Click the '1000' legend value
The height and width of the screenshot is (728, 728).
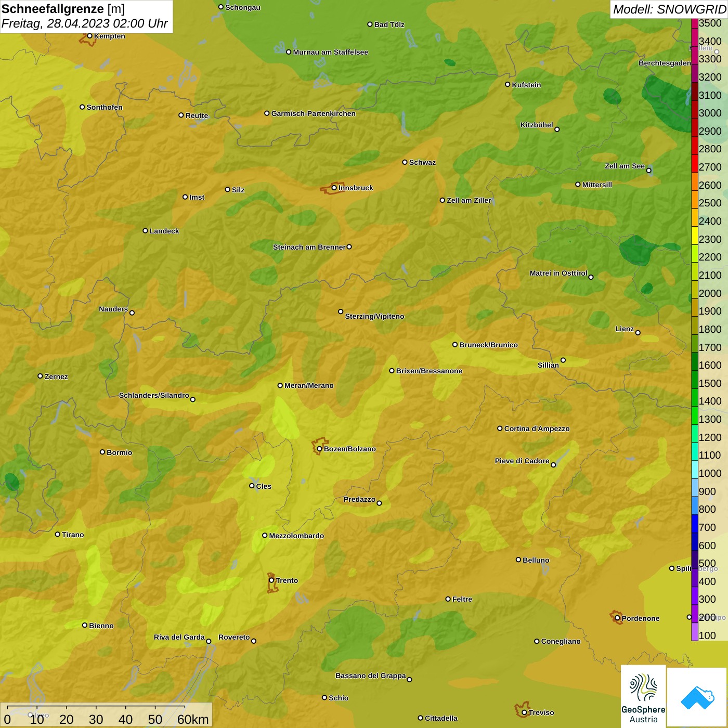(x=710, y=473)
